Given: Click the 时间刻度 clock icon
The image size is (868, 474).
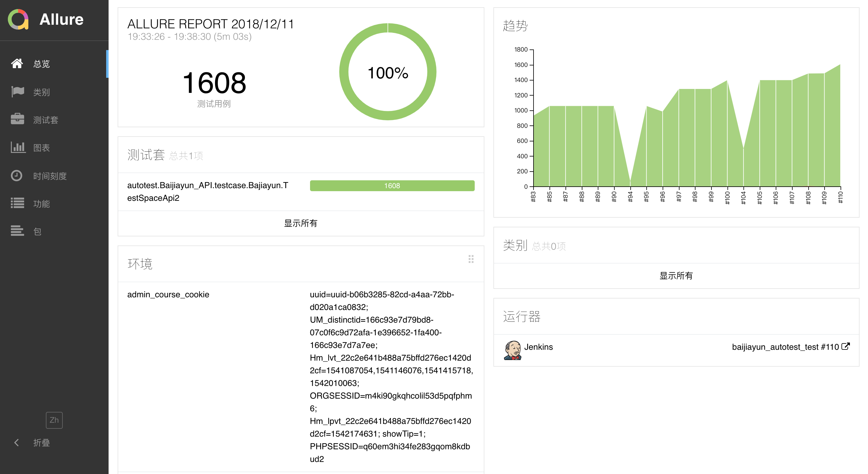Looking at the screenshot, I should click(x=17, y=175).
